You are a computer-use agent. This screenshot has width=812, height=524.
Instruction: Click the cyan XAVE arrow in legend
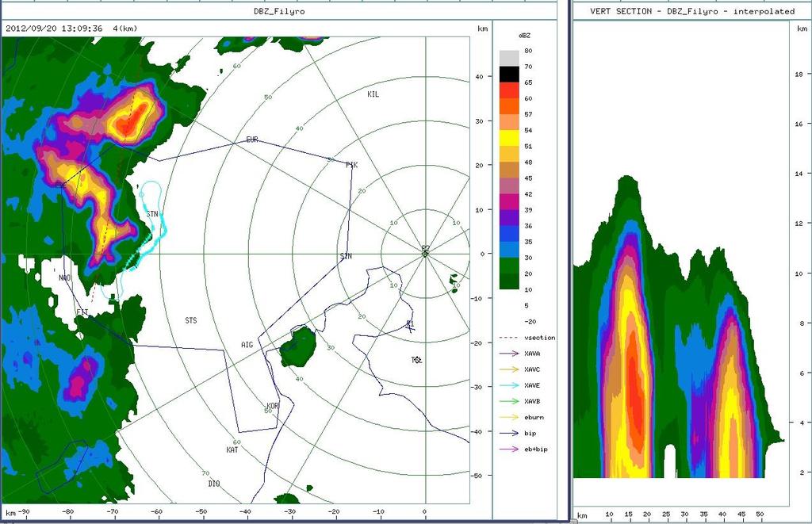pos(509,385)
